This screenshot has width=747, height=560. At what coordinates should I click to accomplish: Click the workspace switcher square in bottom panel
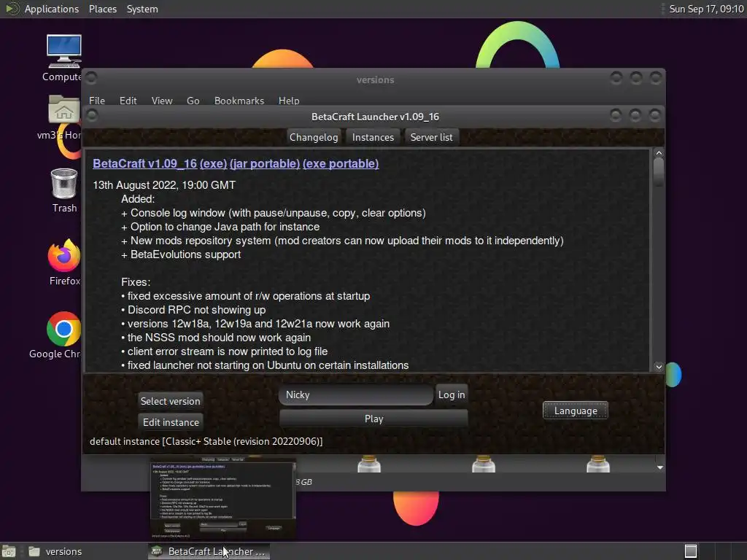click(691, 551)
